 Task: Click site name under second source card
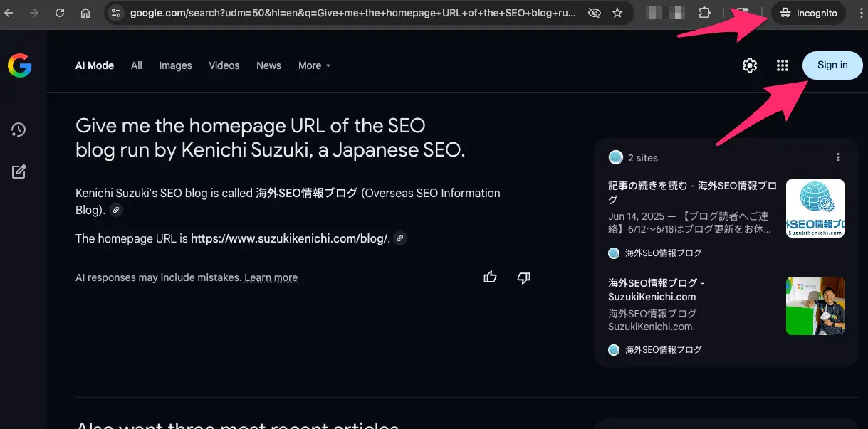coord(664,349)
